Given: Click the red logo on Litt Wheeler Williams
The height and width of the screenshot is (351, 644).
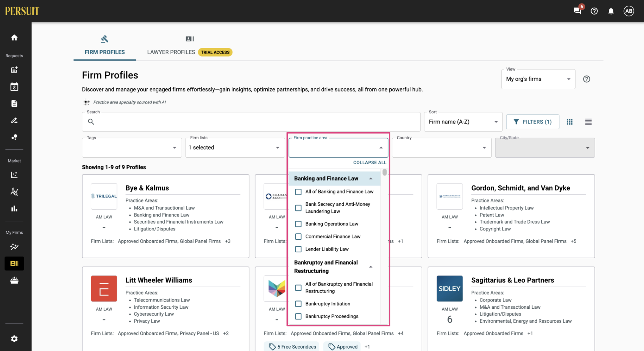Looking at the screenshot, I should [104, 289].
